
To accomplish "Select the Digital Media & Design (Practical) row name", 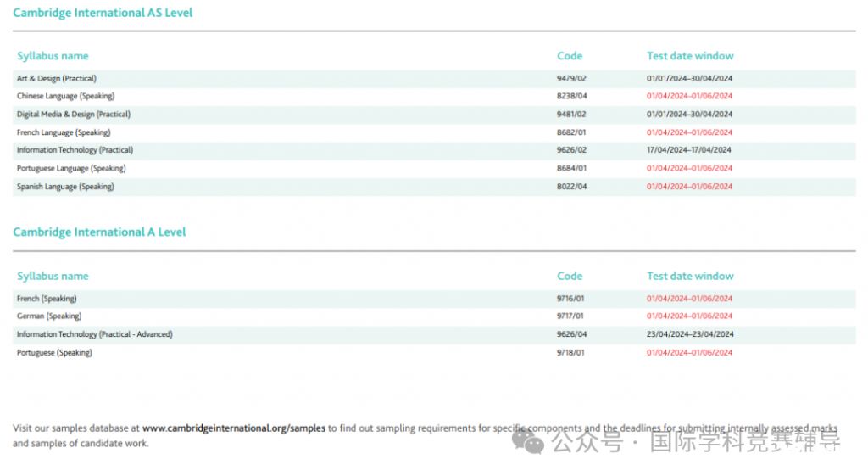I will 74,115.
